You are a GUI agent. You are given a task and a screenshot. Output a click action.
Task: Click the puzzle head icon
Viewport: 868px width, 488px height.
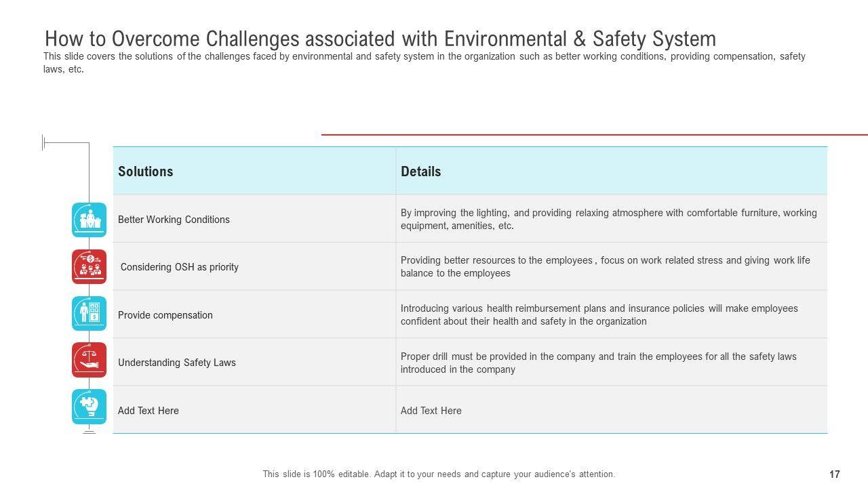click(x=90, y=407)
